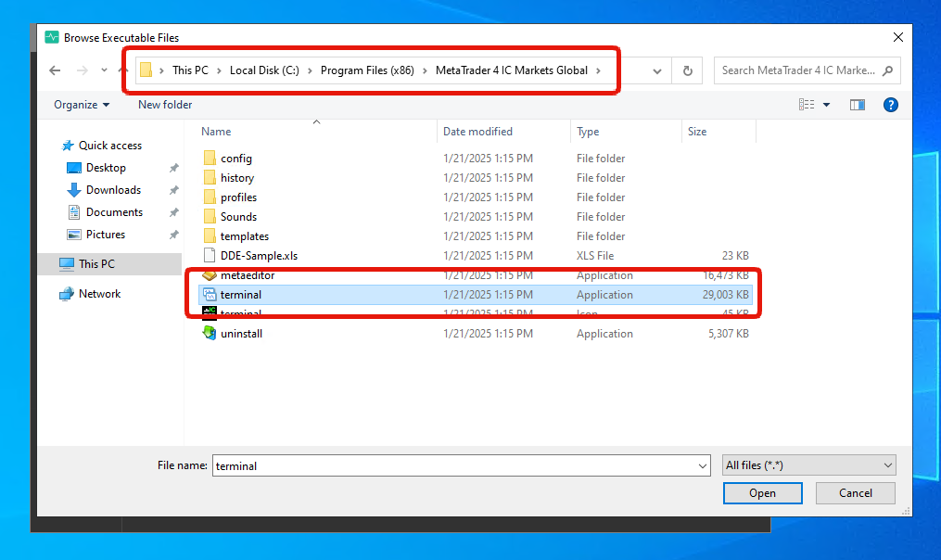
Task: Click the pin icon next to Documents
Action: 174,212
